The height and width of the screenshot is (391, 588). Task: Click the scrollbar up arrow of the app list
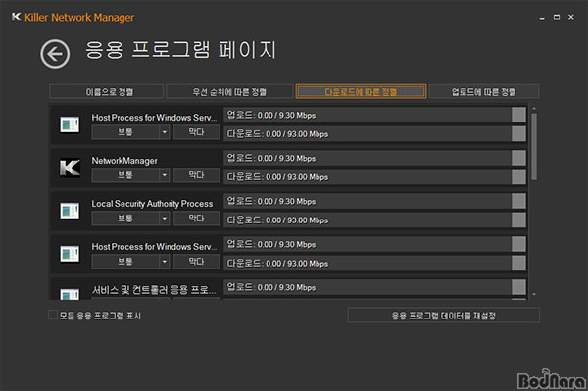pyautogui.click(x=534, y=109)
